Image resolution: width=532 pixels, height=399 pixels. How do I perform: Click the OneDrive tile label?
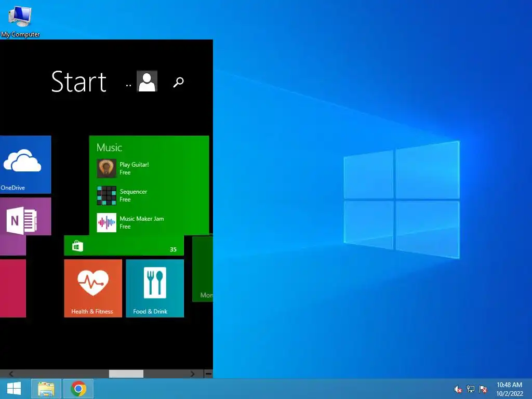[13, 188]
